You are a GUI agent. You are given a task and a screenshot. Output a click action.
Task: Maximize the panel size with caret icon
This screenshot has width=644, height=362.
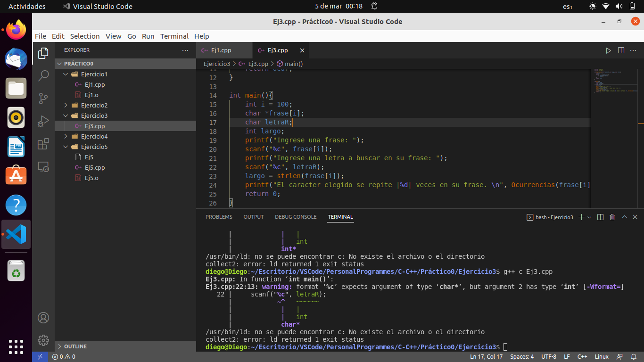click(625, 217)
